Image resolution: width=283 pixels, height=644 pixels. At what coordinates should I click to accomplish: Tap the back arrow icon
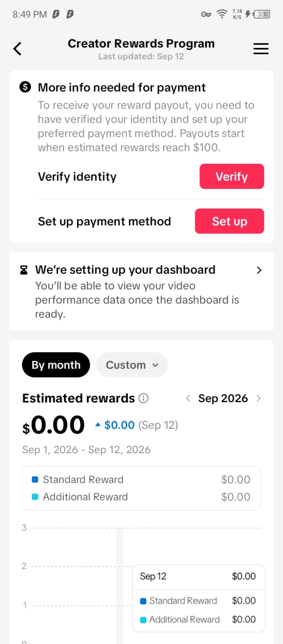17,49
